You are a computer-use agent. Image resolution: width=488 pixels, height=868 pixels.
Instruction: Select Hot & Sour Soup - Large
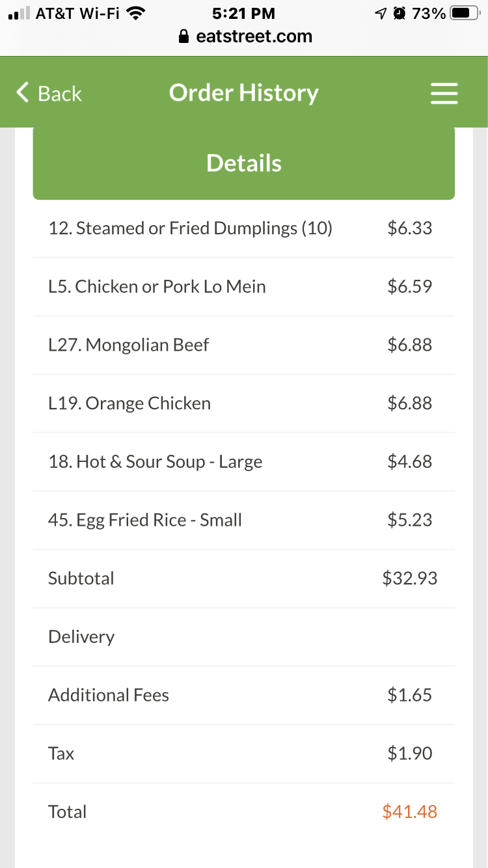pos(155,462)
